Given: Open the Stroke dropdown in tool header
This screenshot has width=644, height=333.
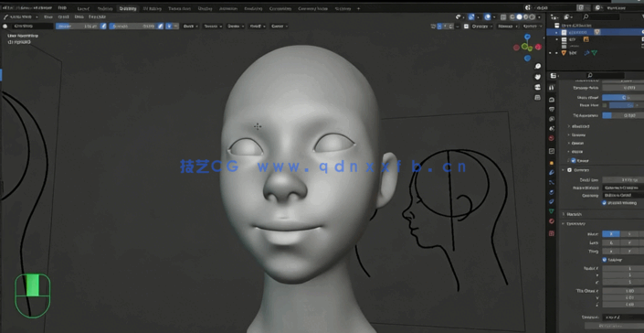Looking at the screenshot, I should point(236,26).
